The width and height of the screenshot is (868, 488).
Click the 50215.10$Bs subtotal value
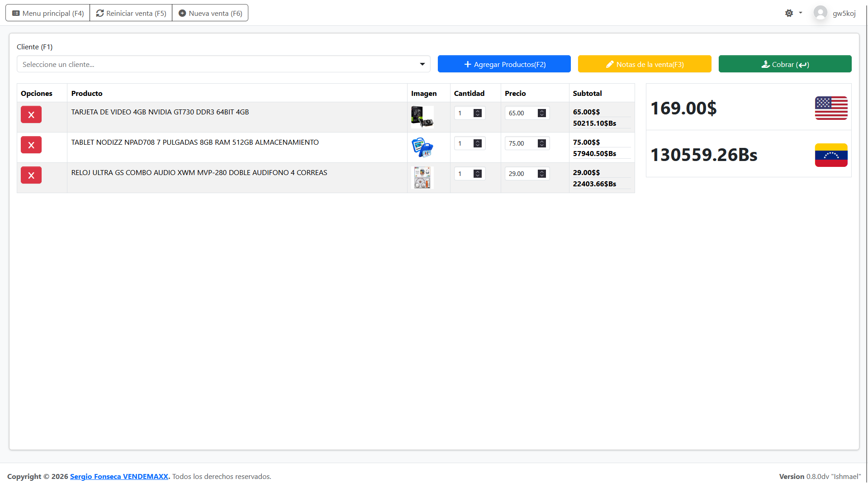594,123
